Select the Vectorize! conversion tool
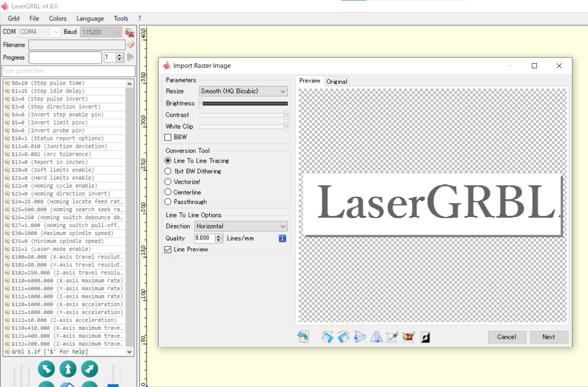The height and width of the screenshot is (387, 588). (x=167, y=182)
